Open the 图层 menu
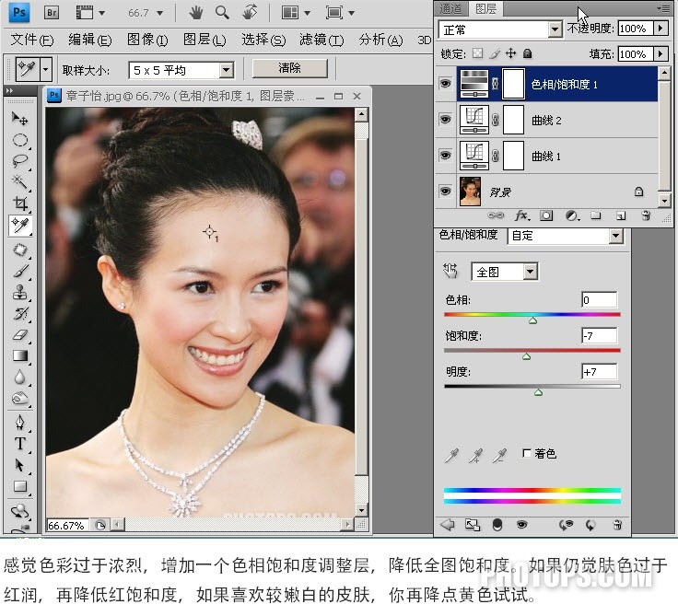 click(x=205, y=40)
